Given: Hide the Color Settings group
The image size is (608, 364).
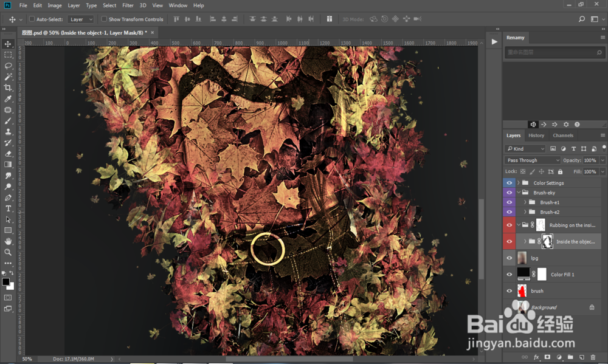Looking at the screenshot, I should click(509, 183).
